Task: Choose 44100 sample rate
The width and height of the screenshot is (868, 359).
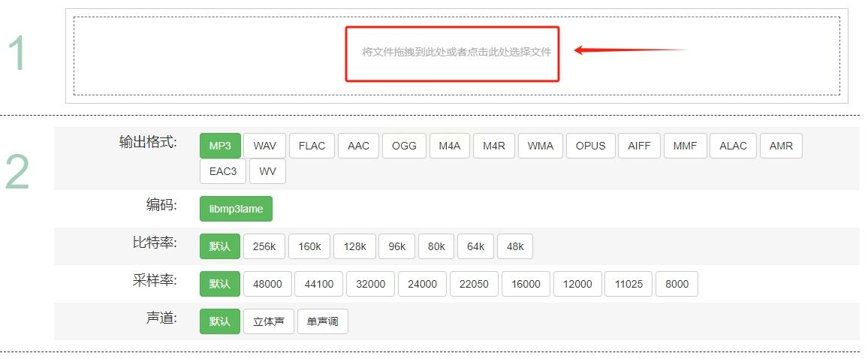Action: point(319,284)
